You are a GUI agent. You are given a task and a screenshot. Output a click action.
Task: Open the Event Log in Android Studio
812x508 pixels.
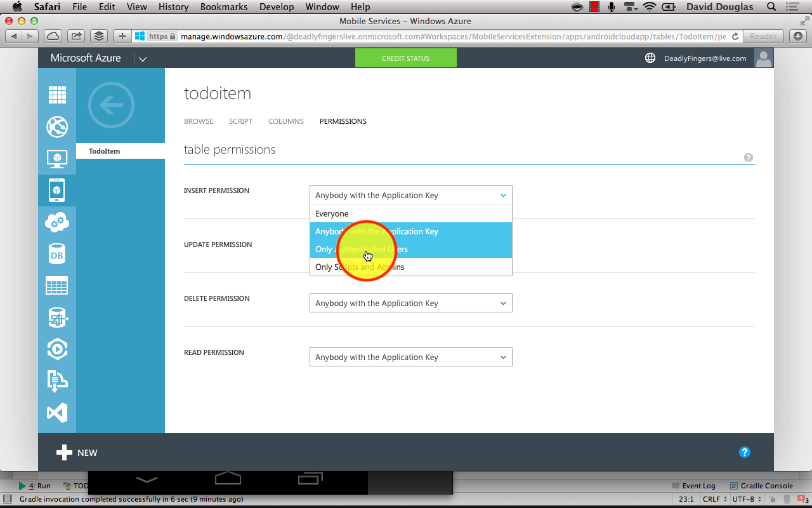point(693,486)
